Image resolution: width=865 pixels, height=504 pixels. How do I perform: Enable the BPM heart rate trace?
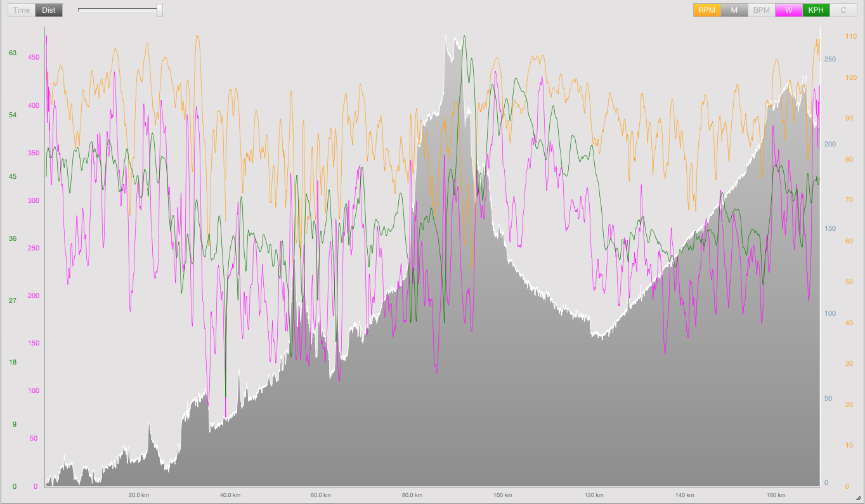tap(760, 10)
